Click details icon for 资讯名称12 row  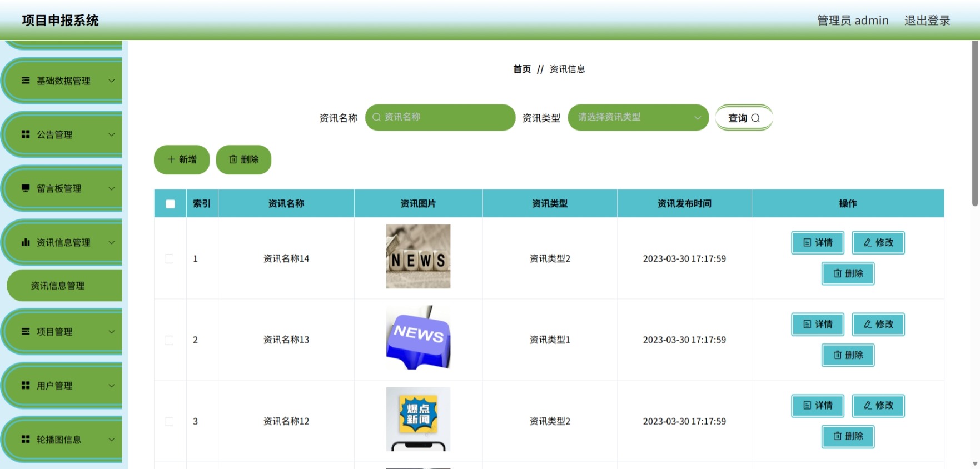point(807,406)
